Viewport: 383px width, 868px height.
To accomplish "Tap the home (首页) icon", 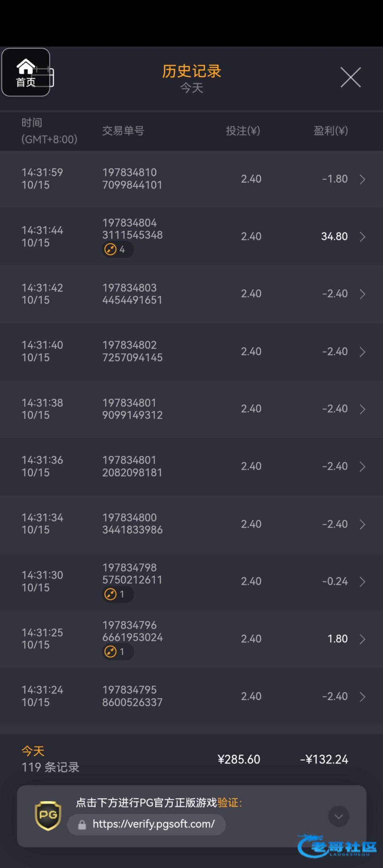I will click(x=25, y=72).
